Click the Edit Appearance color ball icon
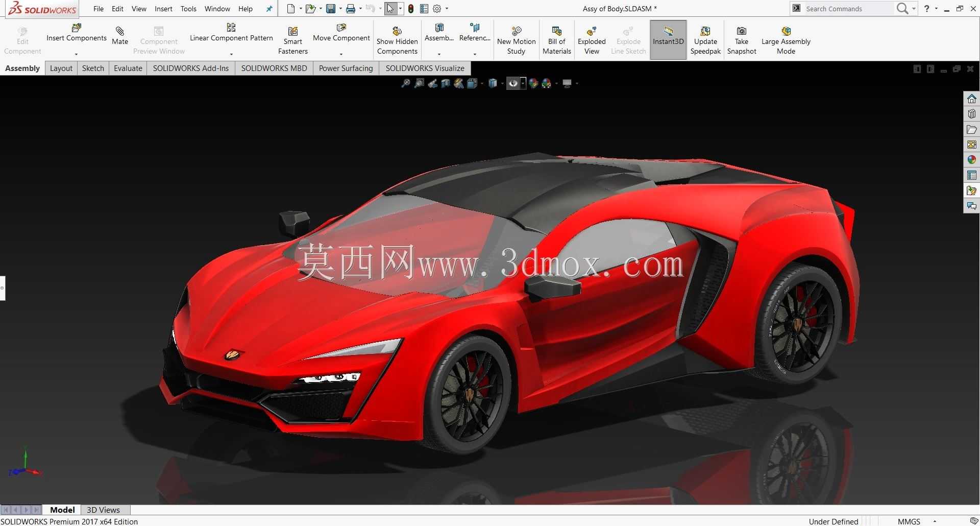The width and height of the screenshot is (980, 526). click(x=533, y=83)
